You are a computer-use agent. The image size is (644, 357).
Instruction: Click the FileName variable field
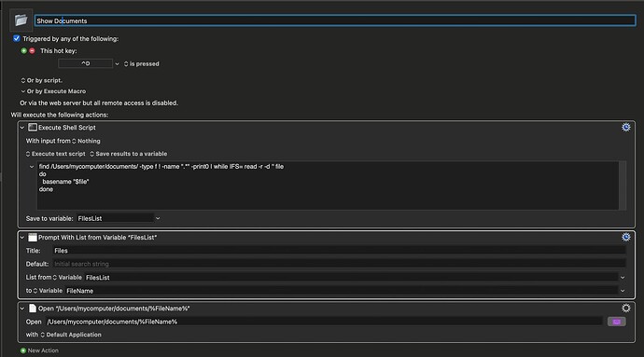pyautogui.click(x=342, y=291)
